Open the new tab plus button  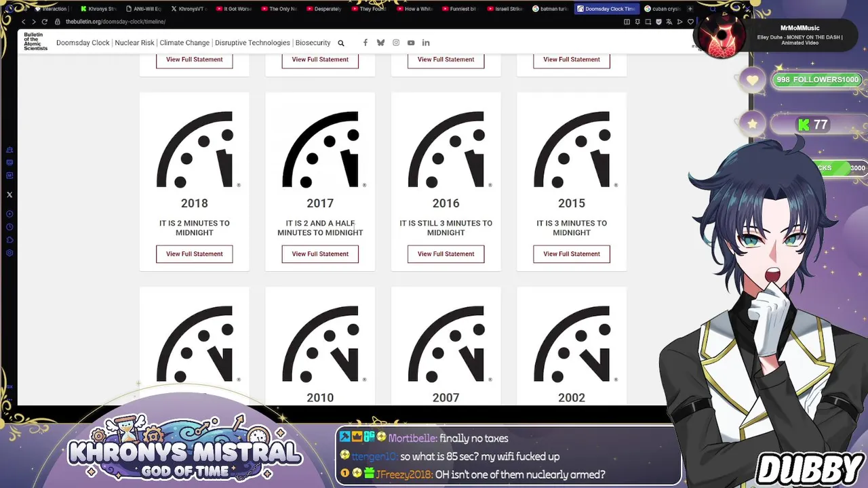[x=690, y=9]
